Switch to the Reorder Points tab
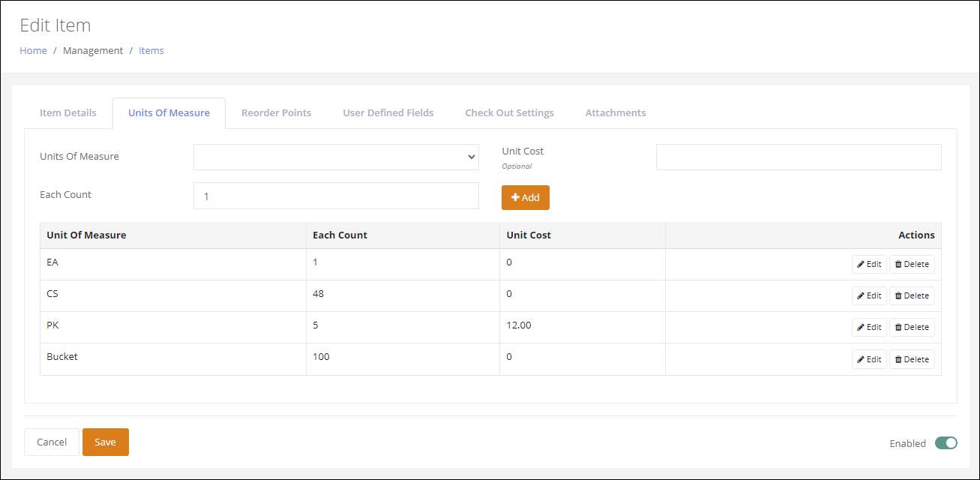This screenshot has height=480, width=980. point(276,112)
